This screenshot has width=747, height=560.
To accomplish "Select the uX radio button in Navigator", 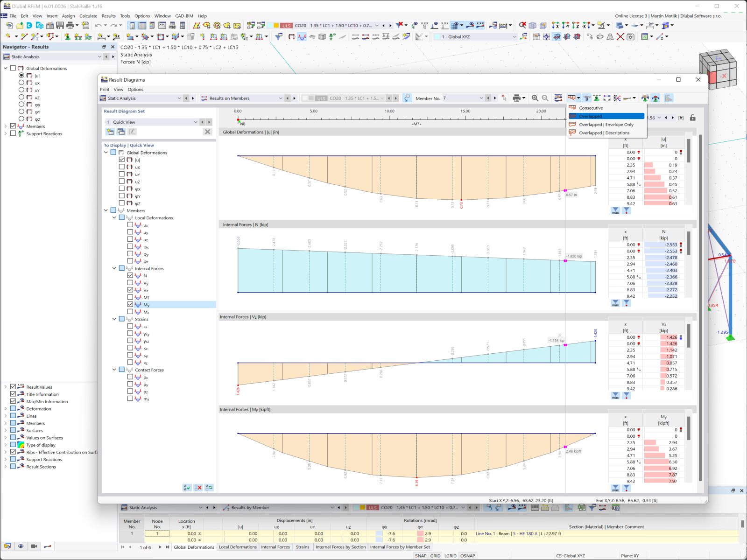I will [x=21, y=83].
